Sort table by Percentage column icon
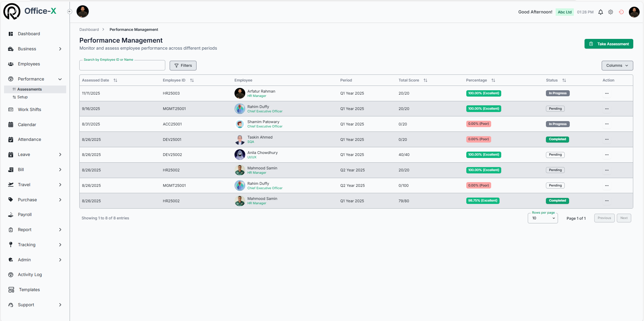Image resolution: width=644 pixels, height=321 pixels. [x=493, y=81]
